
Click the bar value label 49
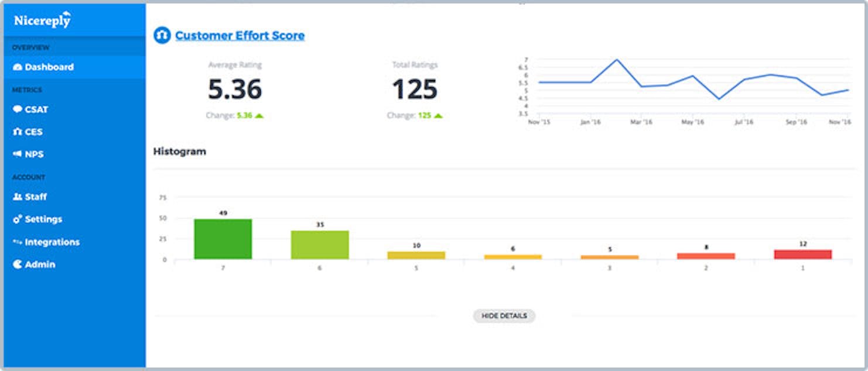tap(223, 213)
